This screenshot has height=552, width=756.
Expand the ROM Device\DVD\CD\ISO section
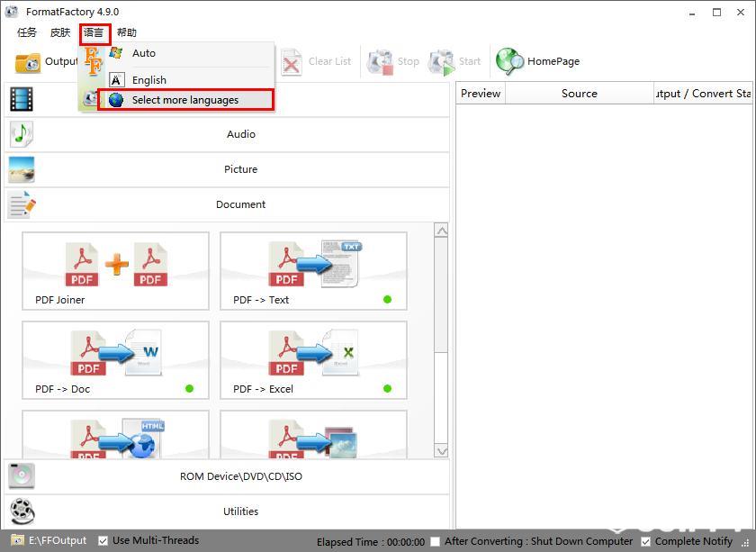click(227, 476)
